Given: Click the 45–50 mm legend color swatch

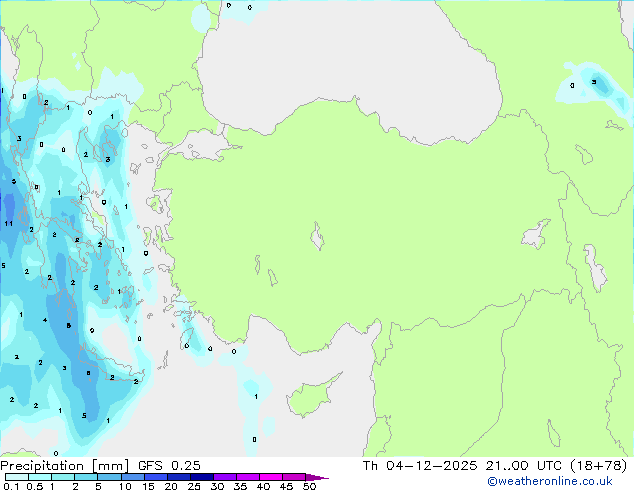Looking at the screenshot, I should [x=294, y=477].
